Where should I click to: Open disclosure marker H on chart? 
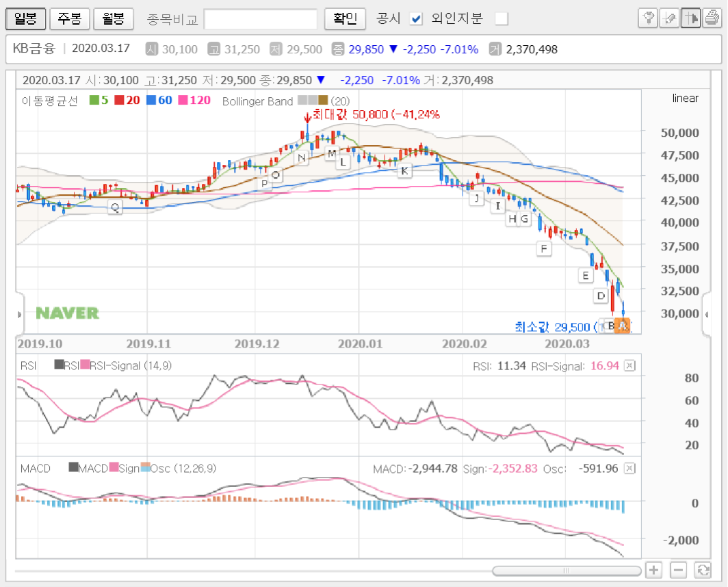point(512,219)
